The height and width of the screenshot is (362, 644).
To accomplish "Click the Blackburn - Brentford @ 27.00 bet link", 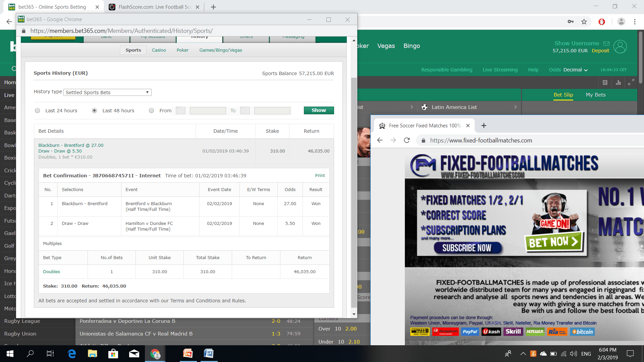I will 71,145.
